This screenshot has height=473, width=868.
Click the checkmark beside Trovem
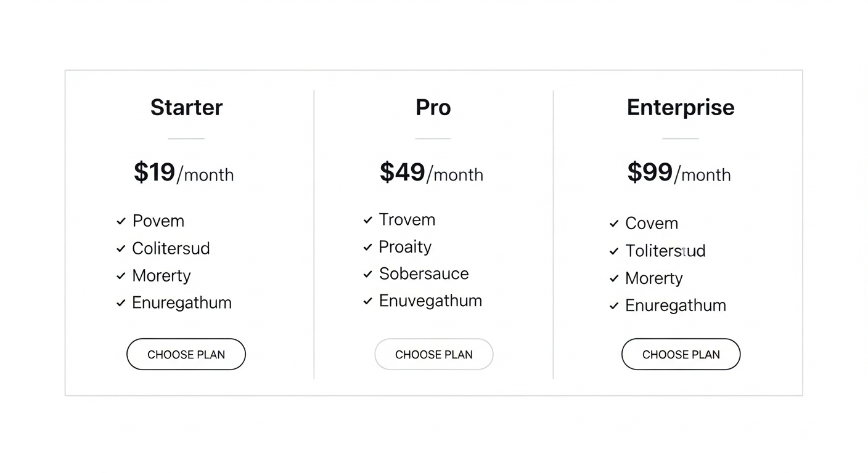(367, 219)
